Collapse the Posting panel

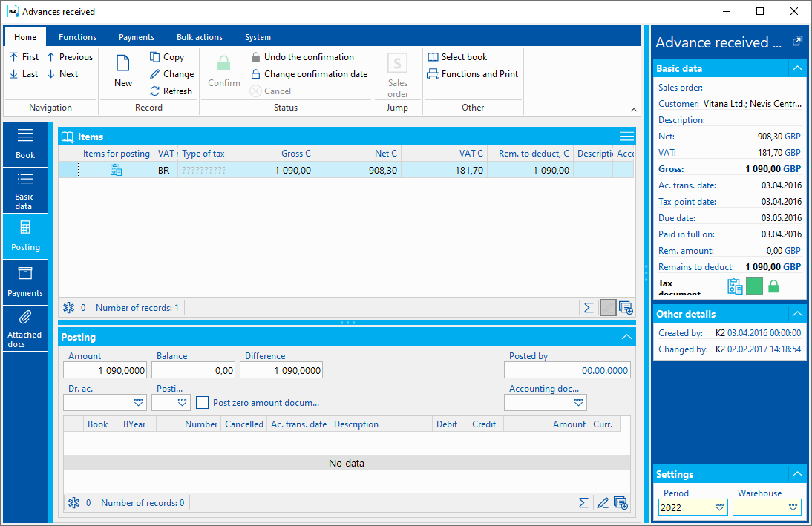[626, 337]
